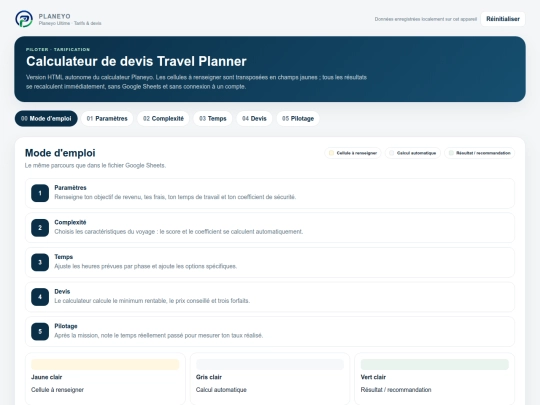Viewport: 540px width, 405px height.
Task: Click the Temps step title
Action: (63, 257)
